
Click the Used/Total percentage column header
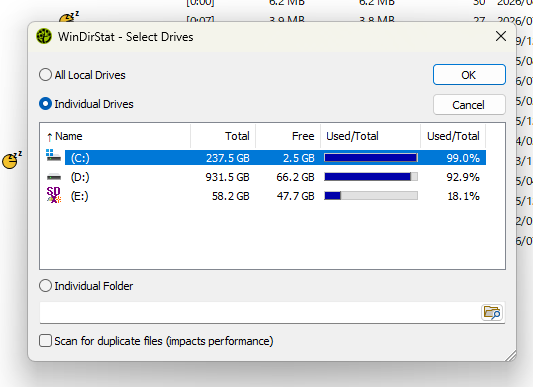(x=453, y=136)
